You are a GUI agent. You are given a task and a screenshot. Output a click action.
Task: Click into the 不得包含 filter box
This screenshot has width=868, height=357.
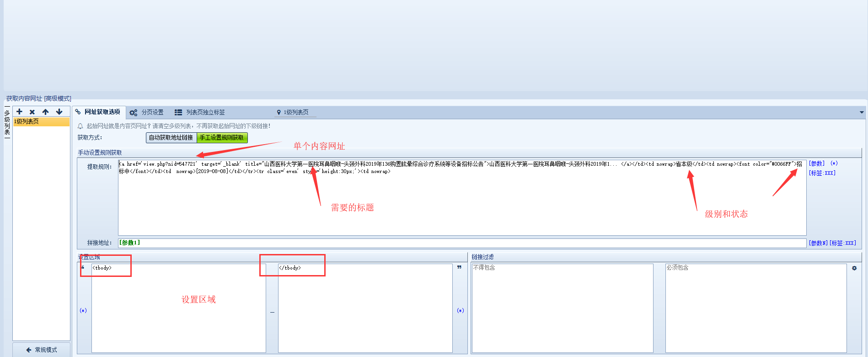tap(562, 308)
